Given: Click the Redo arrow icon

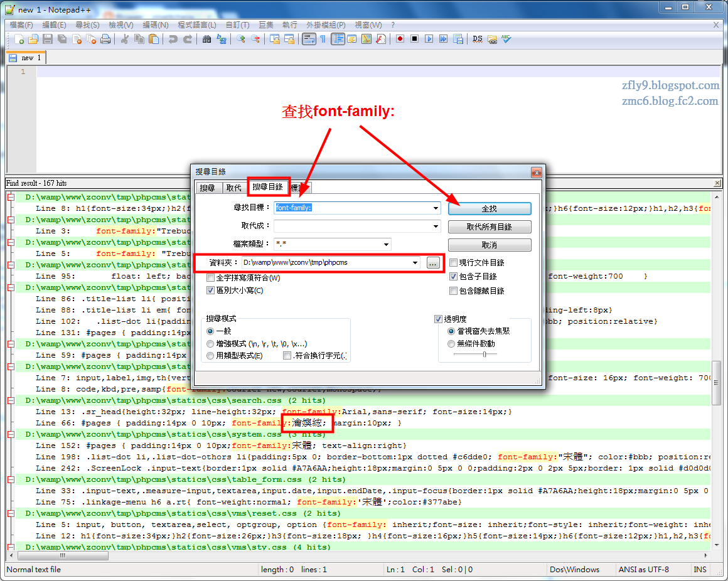Looking at the screenshot, I should tap(187, 40).
